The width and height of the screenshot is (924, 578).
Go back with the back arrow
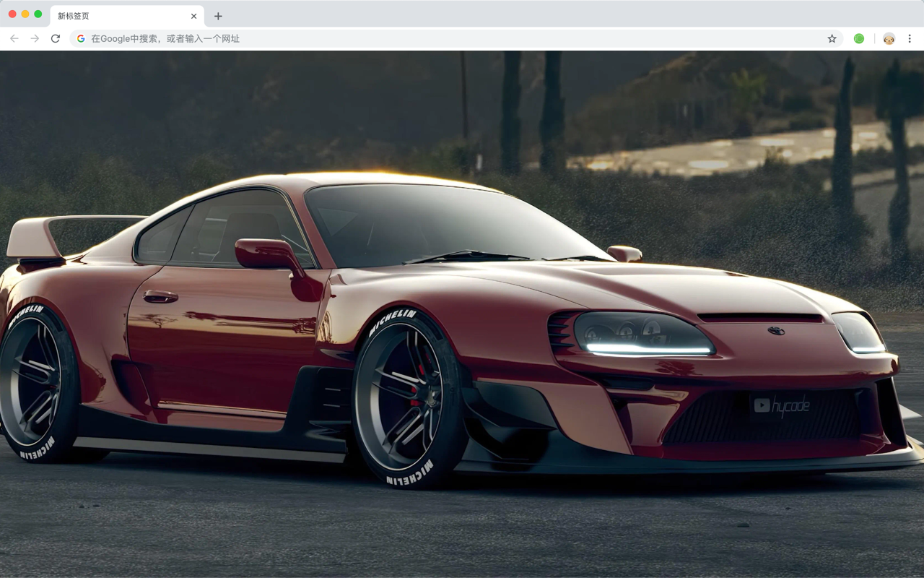[14, 38]
